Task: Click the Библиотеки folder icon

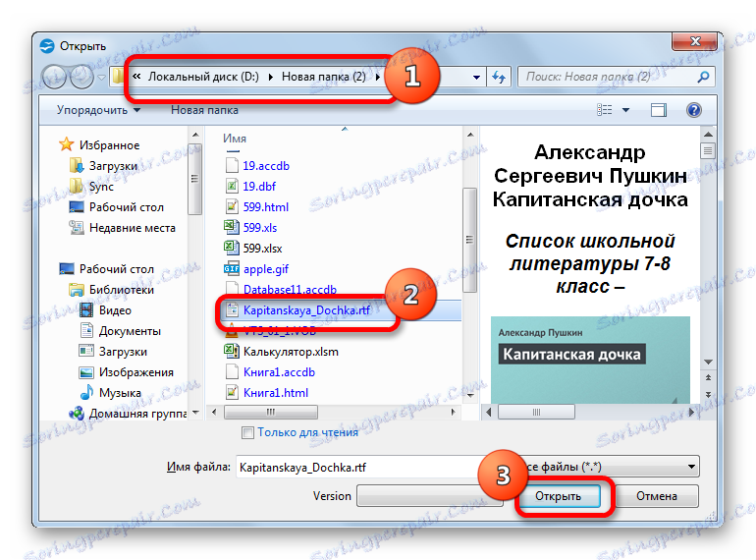Action: [x=77, y=290]
